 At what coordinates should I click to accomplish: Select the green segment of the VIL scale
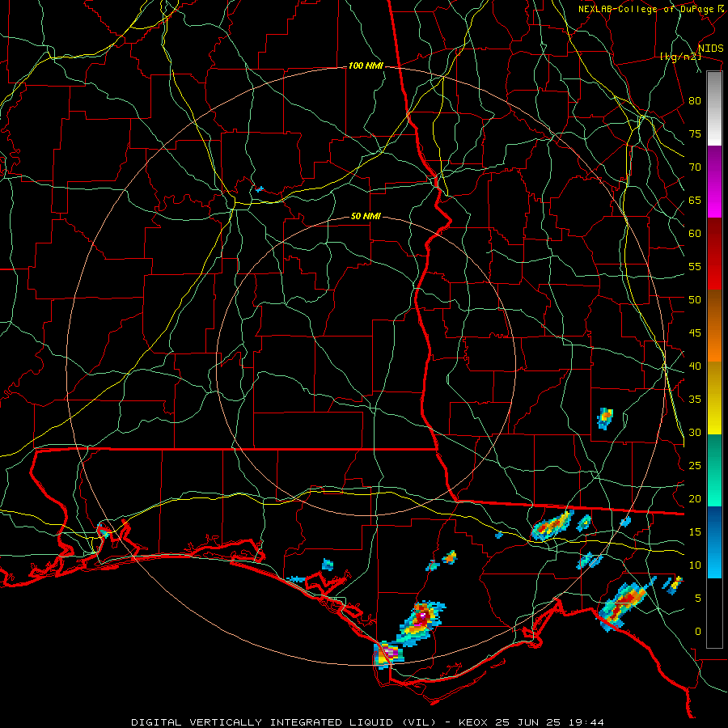[714, 470]
